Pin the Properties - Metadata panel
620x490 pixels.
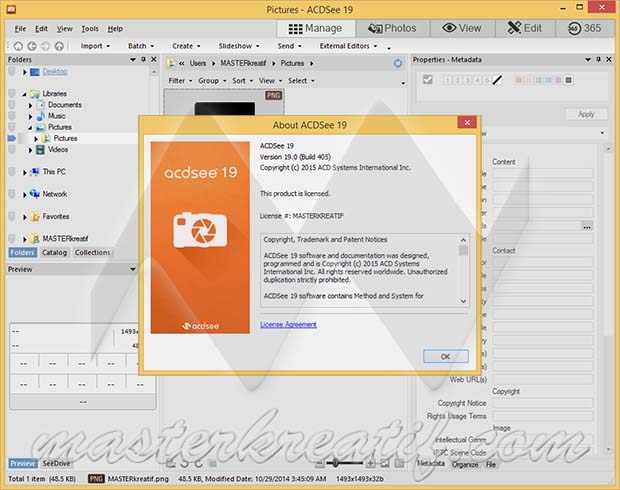pos(599,59)
